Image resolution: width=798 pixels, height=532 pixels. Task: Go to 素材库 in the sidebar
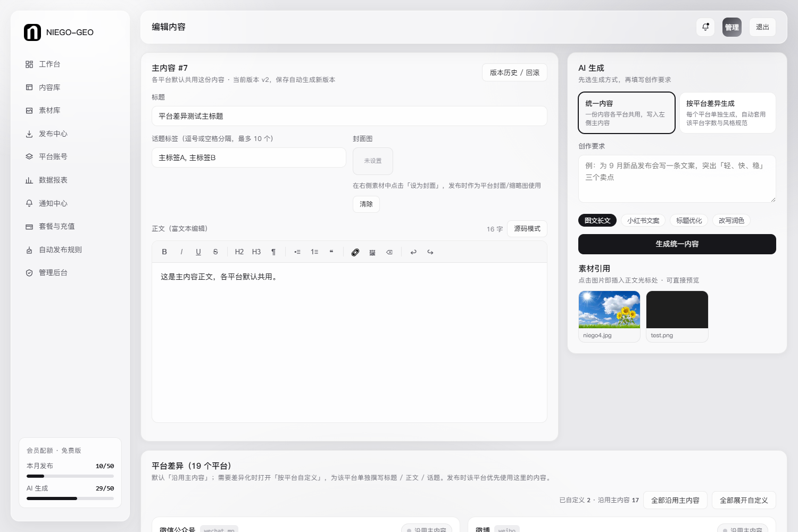click(x=70, y=111)
